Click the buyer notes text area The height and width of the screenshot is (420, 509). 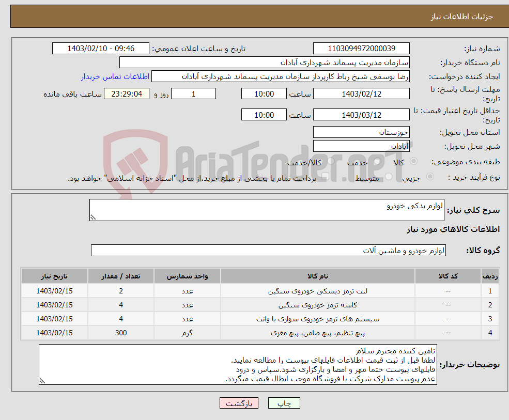tap(238, 365)
